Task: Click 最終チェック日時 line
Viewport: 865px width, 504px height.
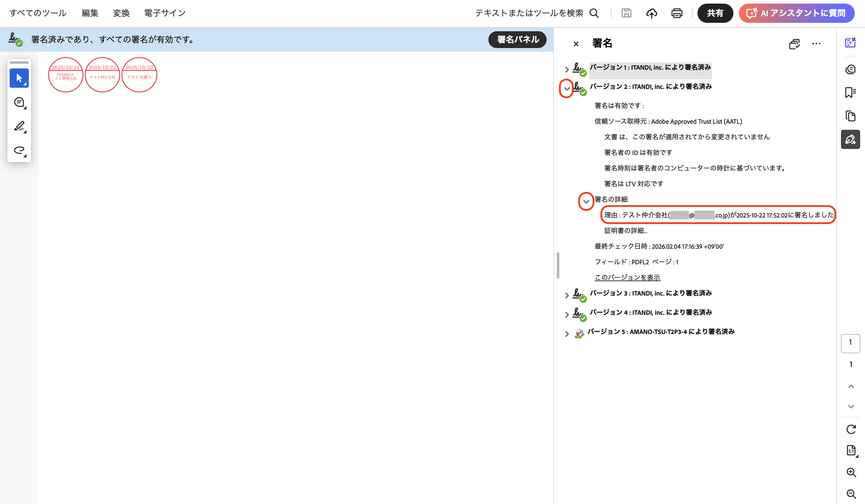Action: (659, 247)
